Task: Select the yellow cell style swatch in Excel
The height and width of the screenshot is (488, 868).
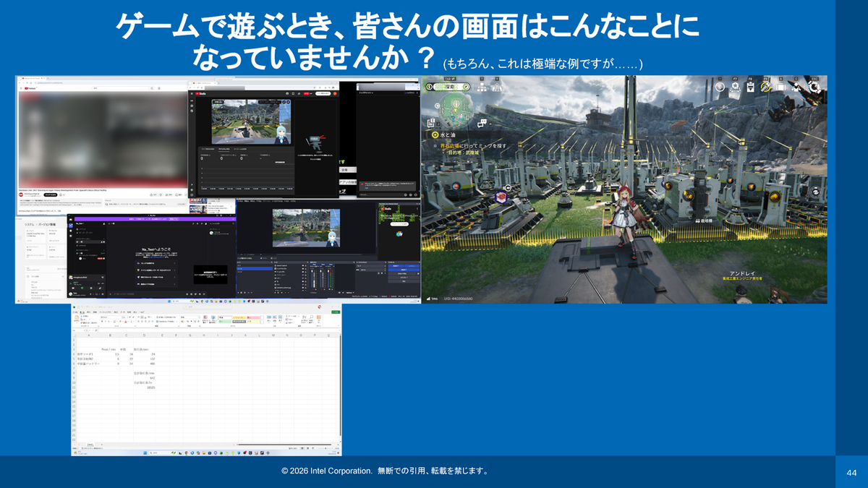Action: [239, 317]
